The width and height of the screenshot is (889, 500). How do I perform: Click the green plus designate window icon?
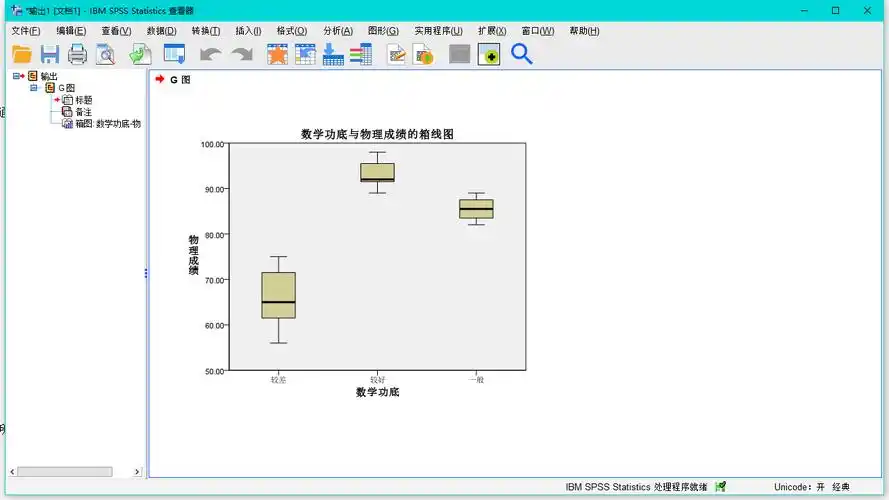[x=488, y=54]
